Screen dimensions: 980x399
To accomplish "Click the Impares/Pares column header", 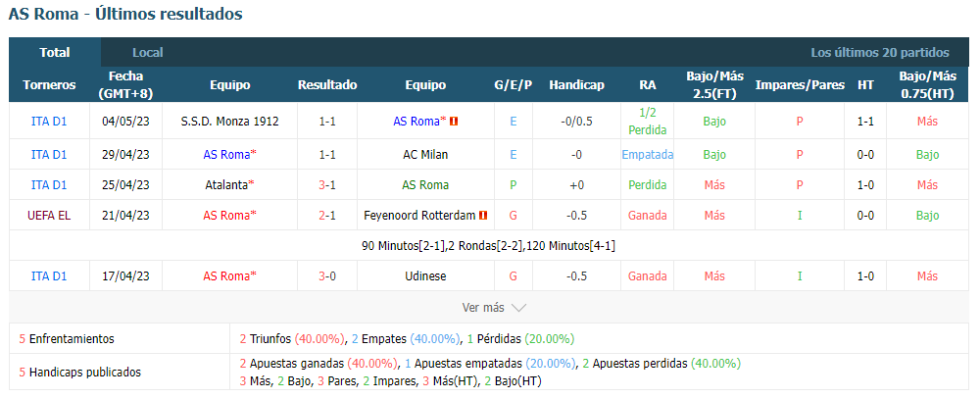I will (x=800, y=85).
